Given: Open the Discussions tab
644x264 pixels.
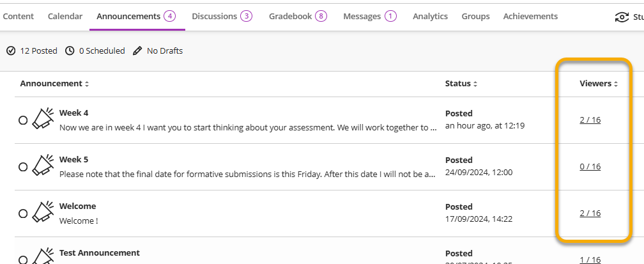Looking at the screenshot, I should point(221,17).
